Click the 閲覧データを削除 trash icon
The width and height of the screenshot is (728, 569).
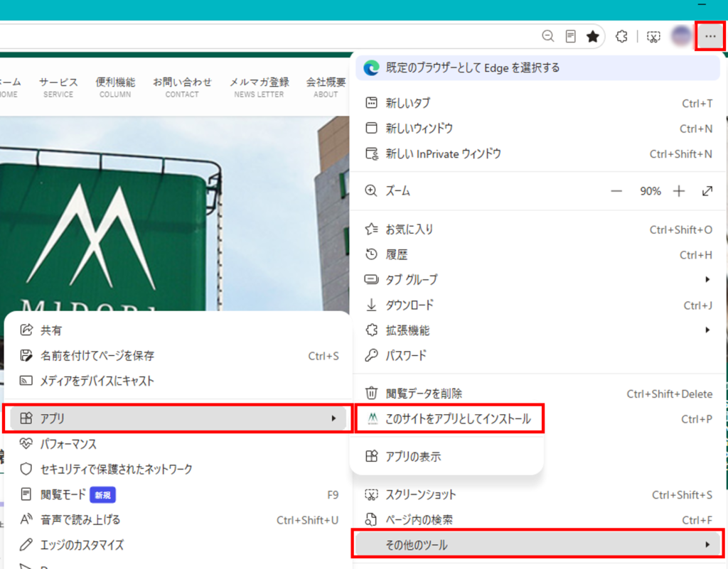click(371, 394)
